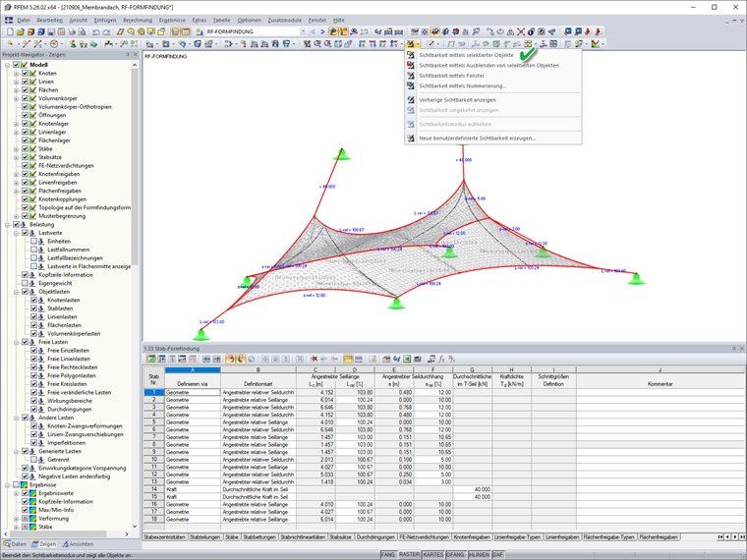This screenshot has width=747, height=560.
Task: Toggle the FANG status bar button
Action: pyautogui.click(x=388, y=555)
